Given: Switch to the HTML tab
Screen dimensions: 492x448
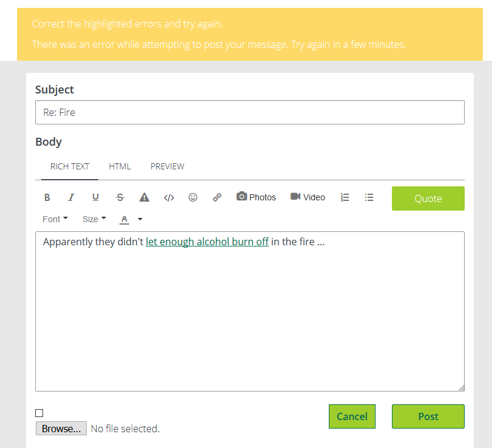Looking at the screenshot, I should [x=120, y=166].
